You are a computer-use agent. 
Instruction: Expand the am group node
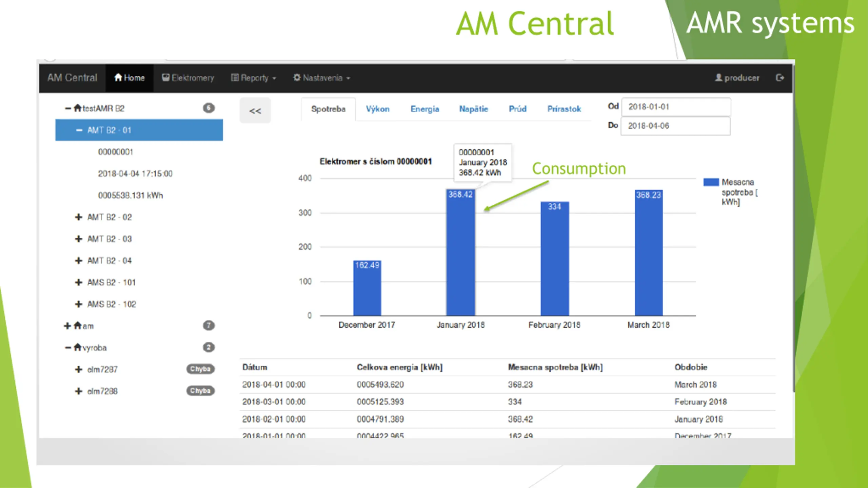point(67,326)
